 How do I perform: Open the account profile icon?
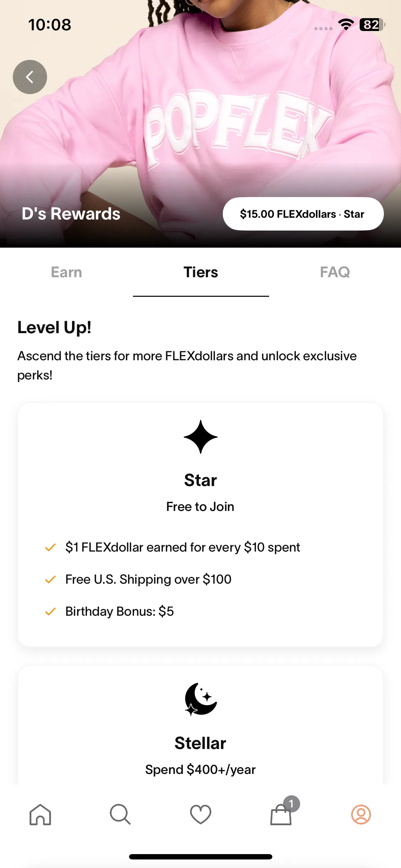coord(361,815)
